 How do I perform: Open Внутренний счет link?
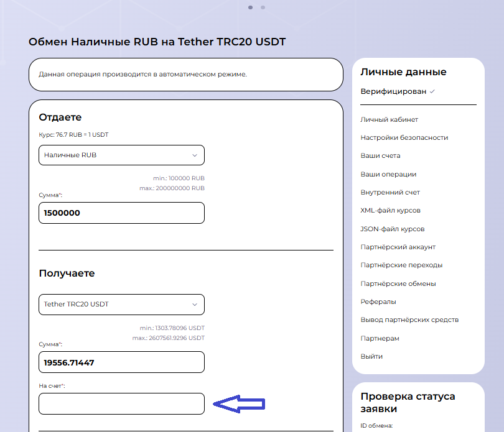pos(391,193)
